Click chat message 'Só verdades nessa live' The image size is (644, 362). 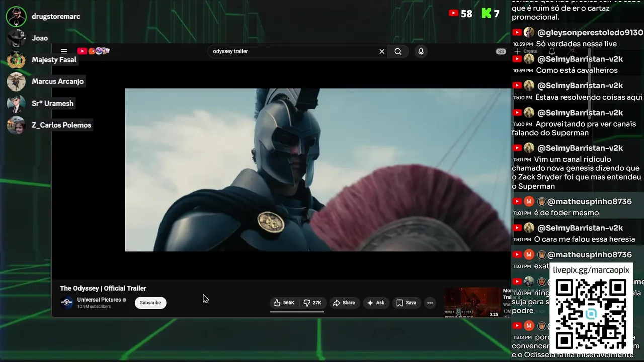(576, 44)
